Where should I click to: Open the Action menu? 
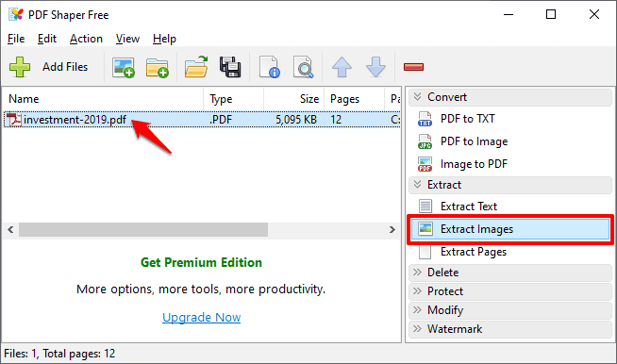[x=86, y=39]
